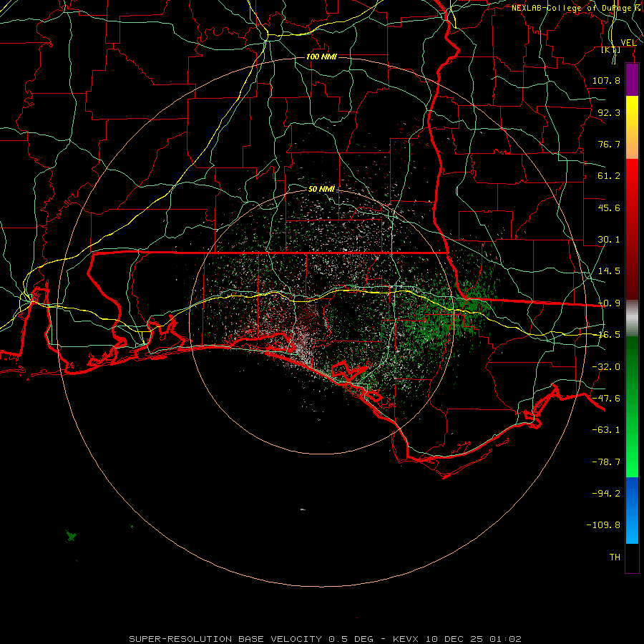The width and height of the screenshot is (644, 644).
Task: Click the "50 NMI" range ring label
Action: [321, 189]
